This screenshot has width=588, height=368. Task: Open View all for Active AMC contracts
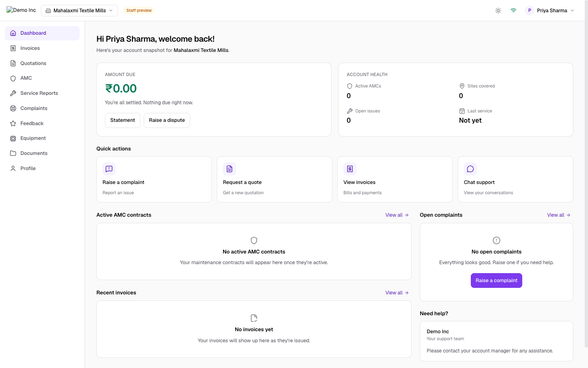(397, 215)
